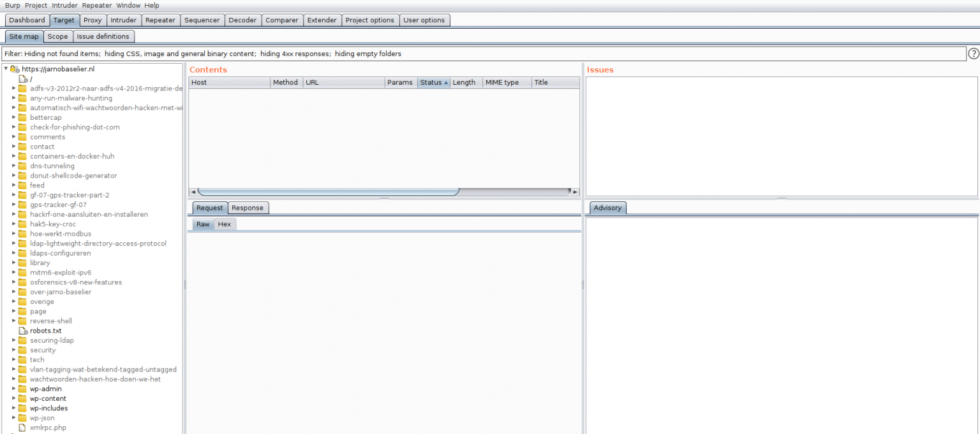This screenshot has width=980, height=434.
Task: Sort contents by Host column header
Action: pyautogui.click(x=230, y=82)
